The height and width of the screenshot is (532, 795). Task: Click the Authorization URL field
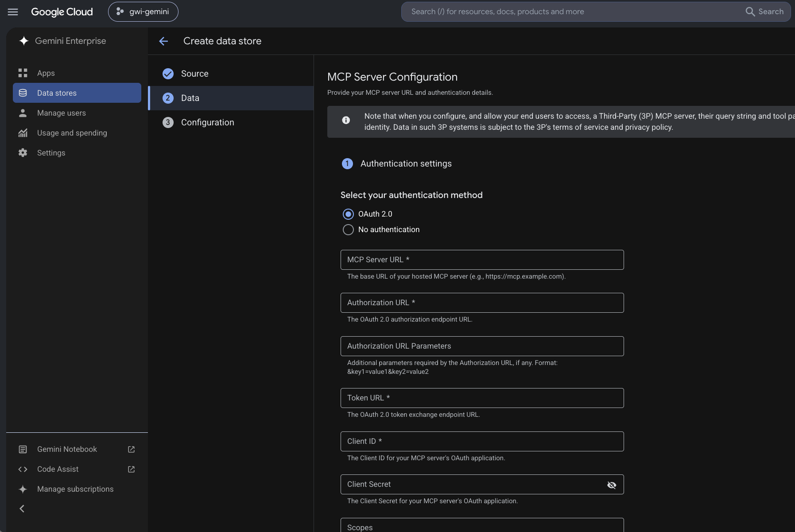tap(482, 303)
